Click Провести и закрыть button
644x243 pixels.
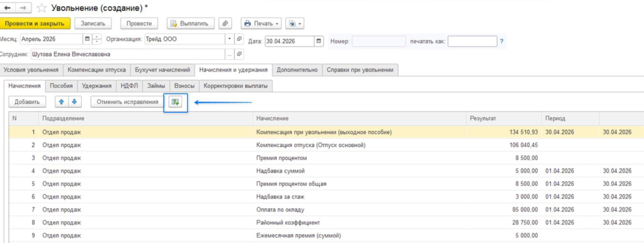35,23
